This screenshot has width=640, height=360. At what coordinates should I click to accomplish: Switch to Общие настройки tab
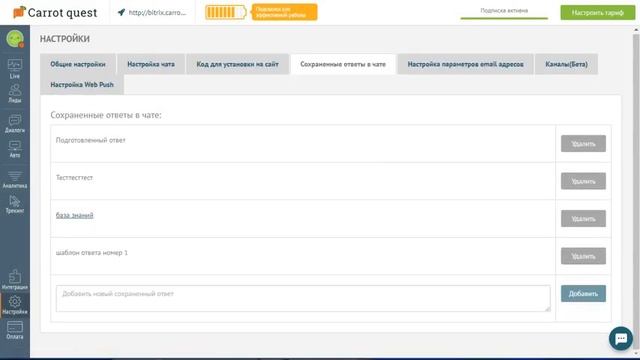78,64
